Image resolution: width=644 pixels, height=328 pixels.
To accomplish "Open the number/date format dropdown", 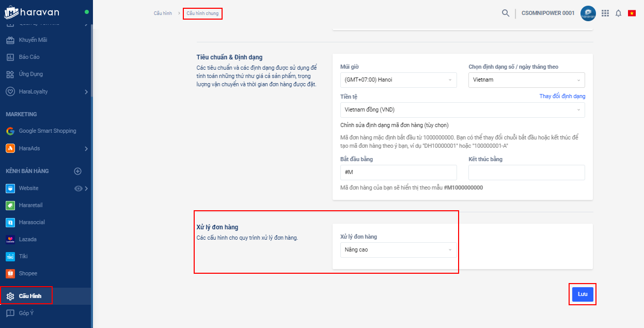I will coord(526,80).
